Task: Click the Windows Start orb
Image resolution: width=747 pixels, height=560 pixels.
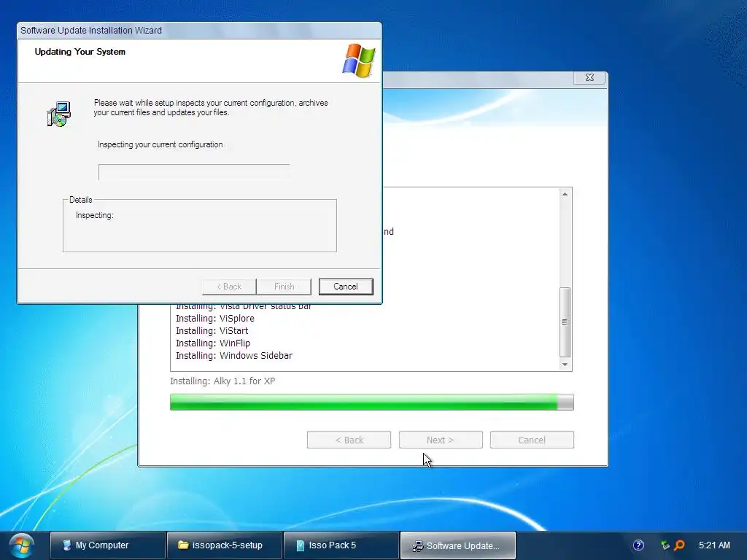Action: [x=21, y=545]
